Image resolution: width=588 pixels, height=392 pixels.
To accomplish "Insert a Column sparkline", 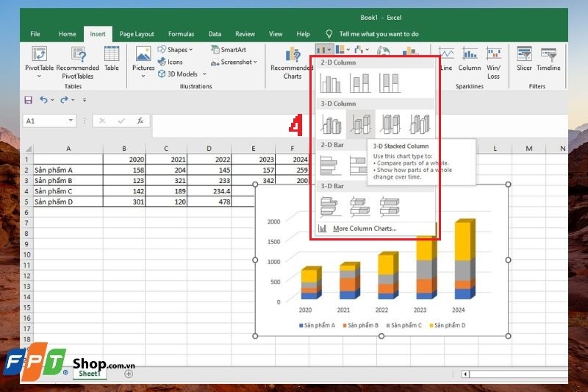I will tap(470, 59).
